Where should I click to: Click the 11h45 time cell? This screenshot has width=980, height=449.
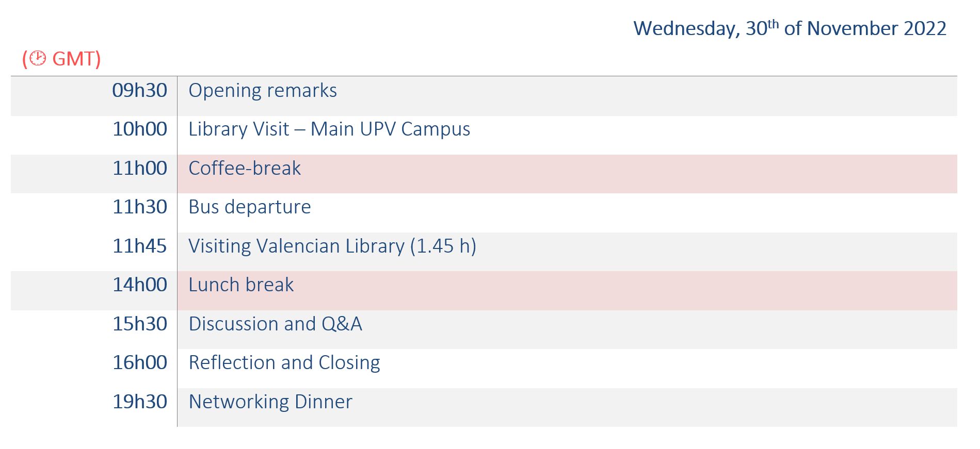(140, 246)
